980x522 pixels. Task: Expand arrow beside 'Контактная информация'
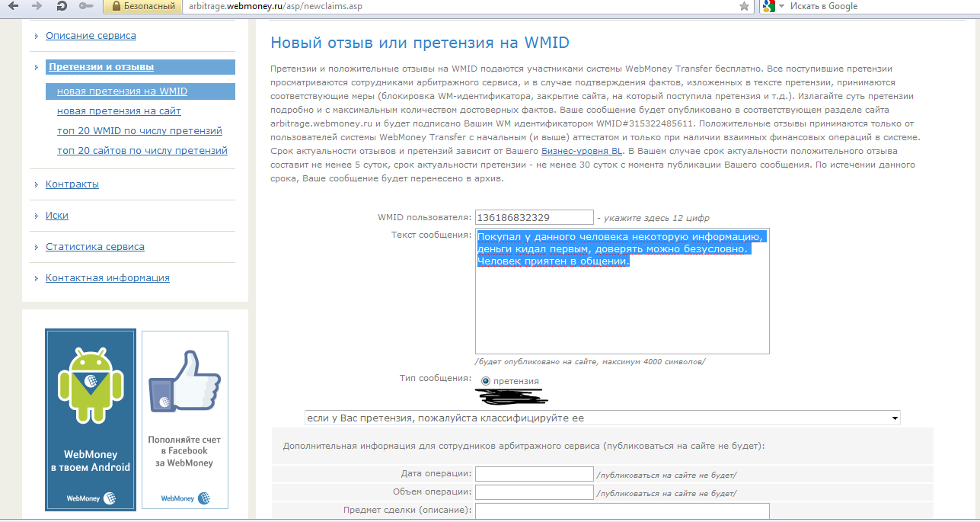[36, 278]
